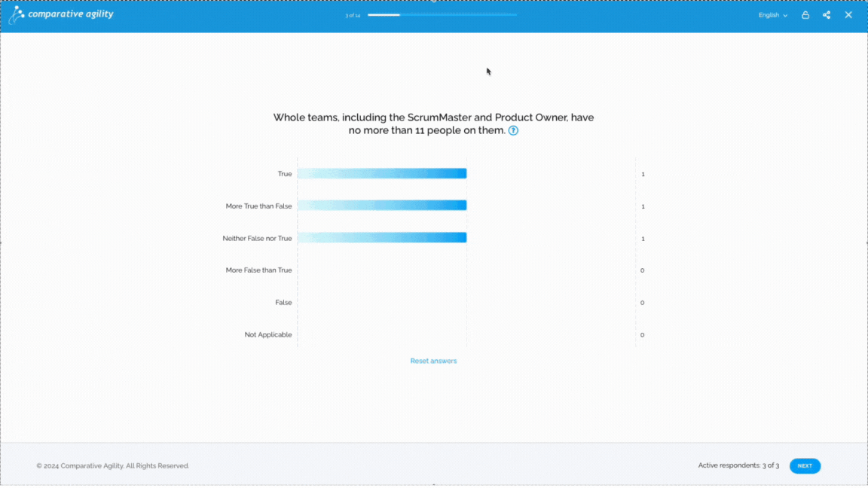Click the 3 of 14 page counter
Viewport: 868px width, 488px height.
click(x=353, y=16)
